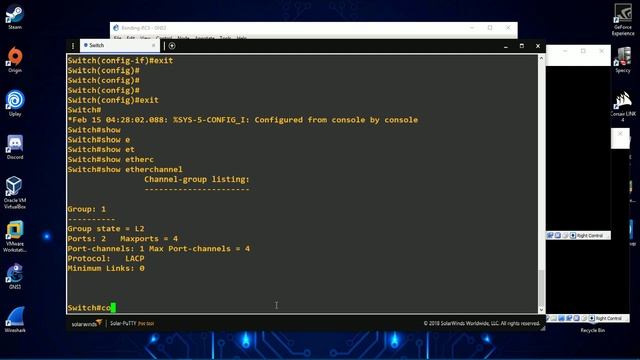The height and width of the screenshot is (360, 640).
Task: Add a new session tab with plus icon
Action: tap(172, 46)
